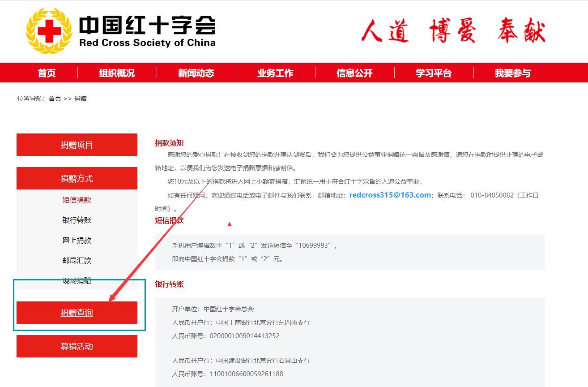Open the 组织概况 navigation menu
The height and width of the screenshot is (387, 588).
[x=117, y=73]
